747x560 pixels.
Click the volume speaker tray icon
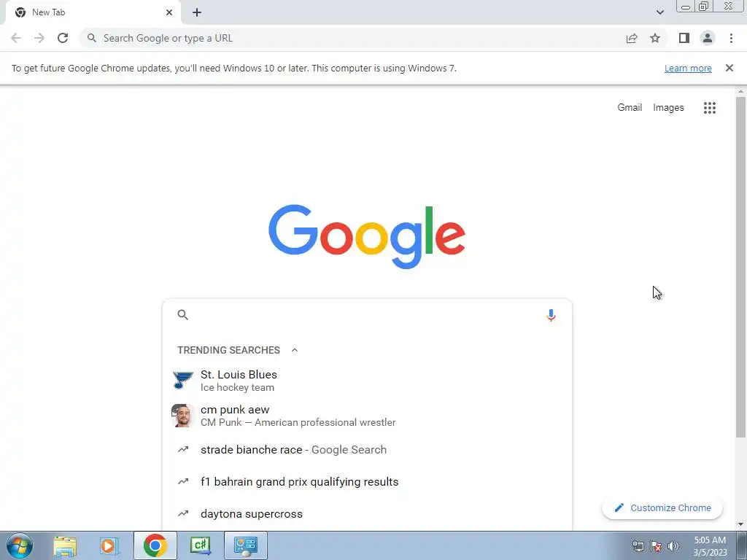pyautogui.click(x=673, y=546)
